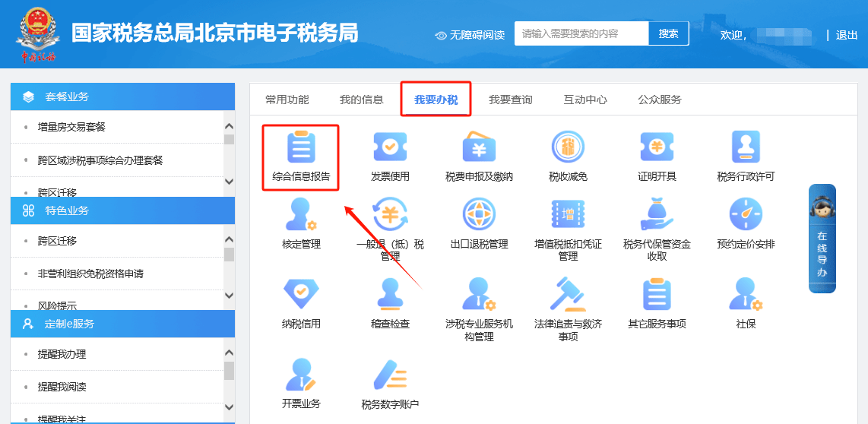The height and width of the screenshot is (424, 868).
Task: Open the 证明开具 icon
Action: 657,149
